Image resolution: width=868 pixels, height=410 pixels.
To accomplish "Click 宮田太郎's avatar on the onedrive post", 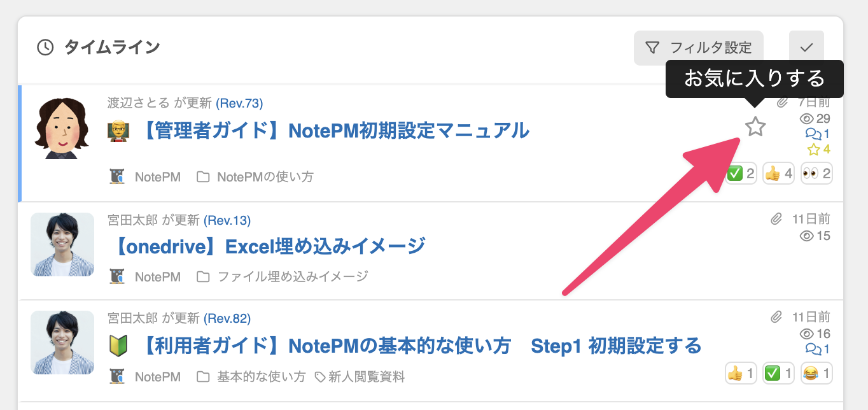I will [62, 244].
